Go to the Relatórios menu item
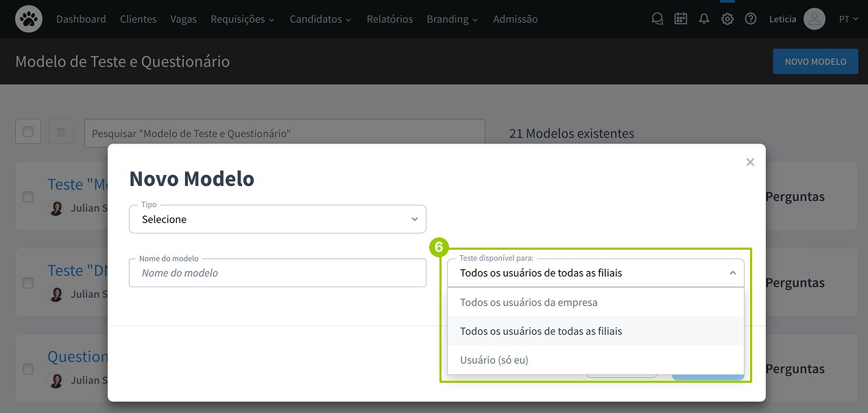Image resolution: width=868 pixels, height=413 pixels. tap(389, 19)
